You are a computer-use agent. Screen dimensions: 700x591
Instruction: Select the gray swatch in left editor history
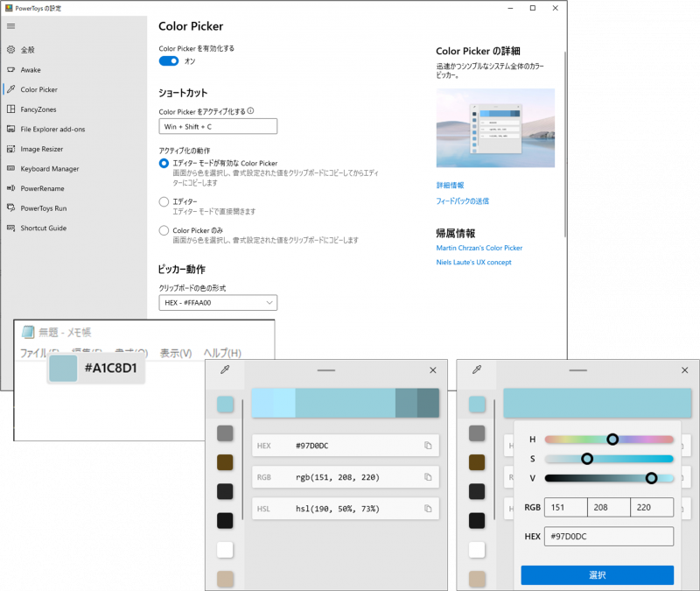point(225,433)
